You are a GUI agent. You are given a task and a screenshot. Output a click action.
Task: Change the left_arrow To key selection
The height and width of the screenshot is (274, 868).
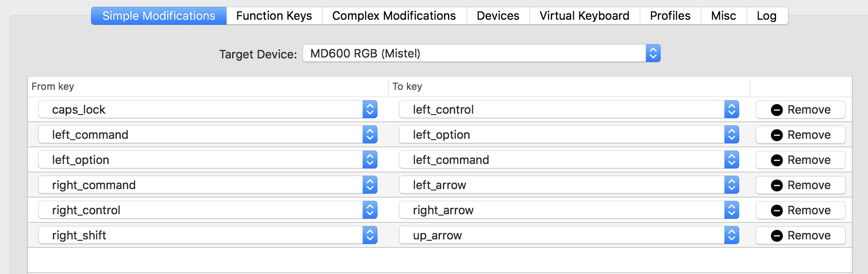tap(569, 185)
